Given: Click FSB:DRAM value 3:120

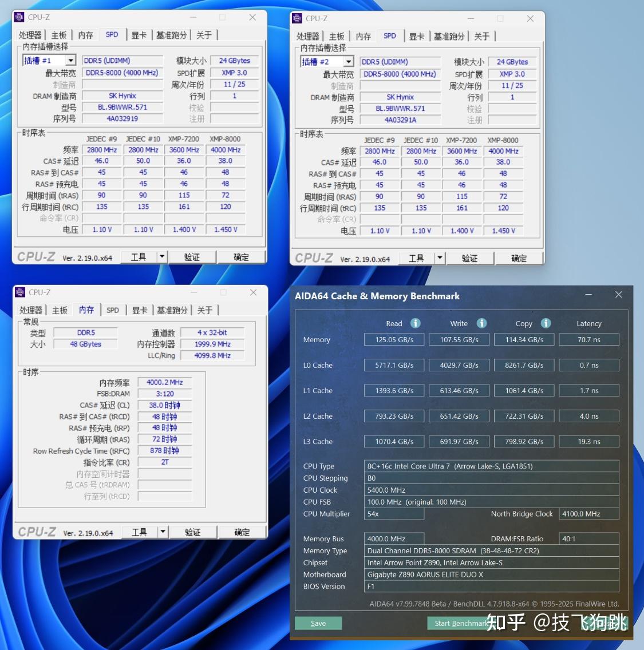Looking at the screenshot, I should pos(165,394).
